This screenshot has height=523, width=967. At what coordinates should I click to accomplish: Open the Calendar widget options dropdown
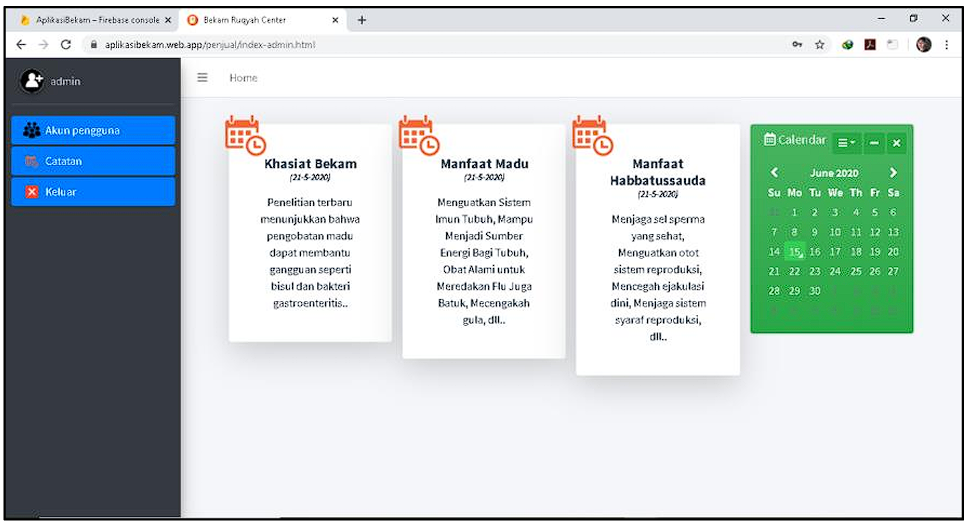(x=847, y=143)
